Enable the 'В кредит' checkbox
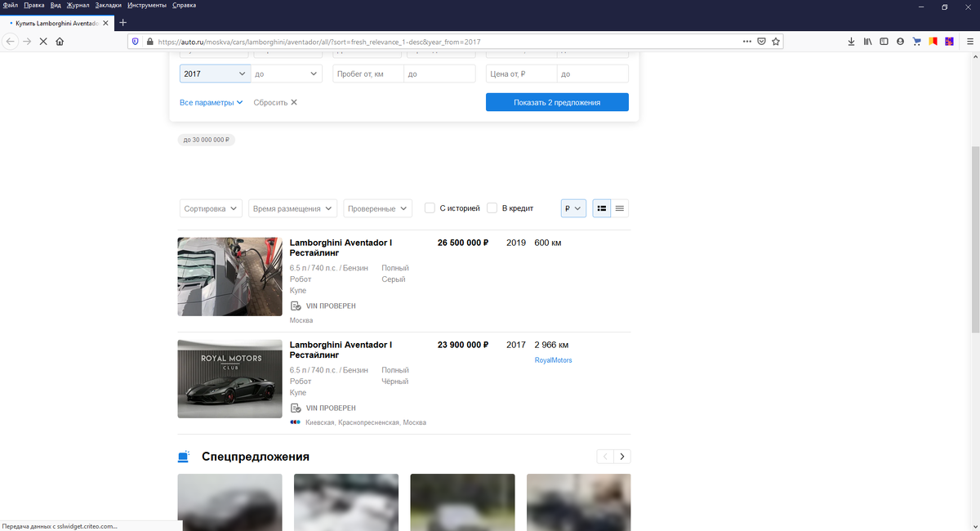Image resolution: width=980 pixels, height=531 pixels. click(492, 208)
